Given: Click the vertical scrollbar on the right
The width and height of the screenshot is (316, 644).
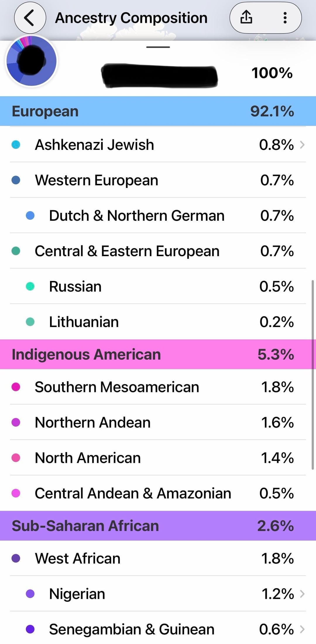Looking at the screenshot, I should point(312,375).
